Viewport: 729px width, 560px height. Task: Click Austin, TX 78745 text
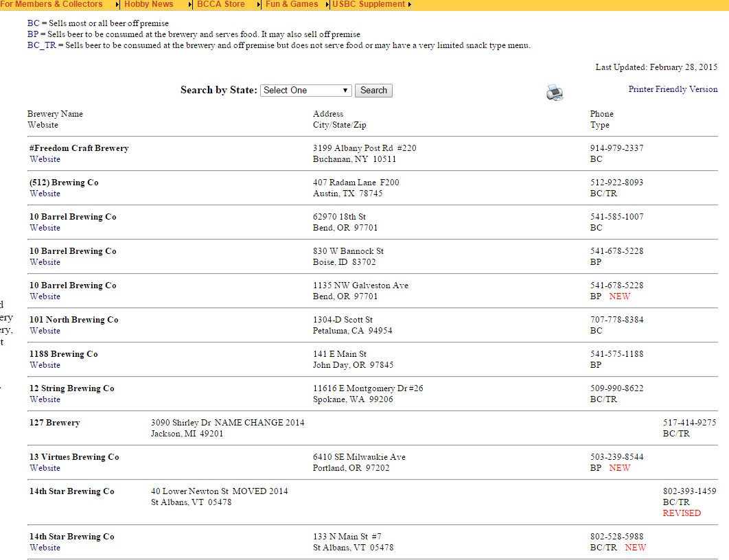tap(348, 194)
